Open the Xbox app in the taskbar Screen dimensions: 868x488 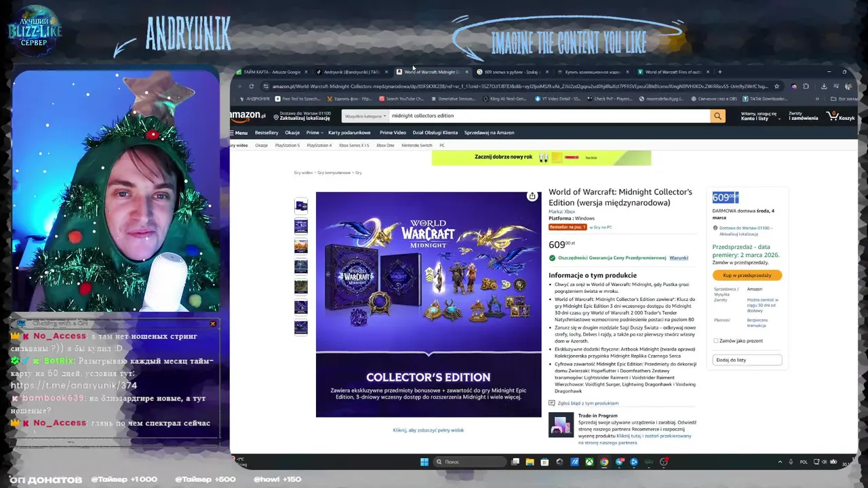[x=589, y=462]
